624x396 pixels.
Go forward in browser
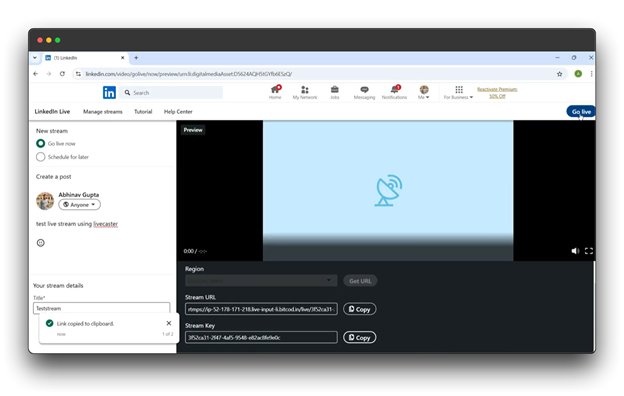49,74
